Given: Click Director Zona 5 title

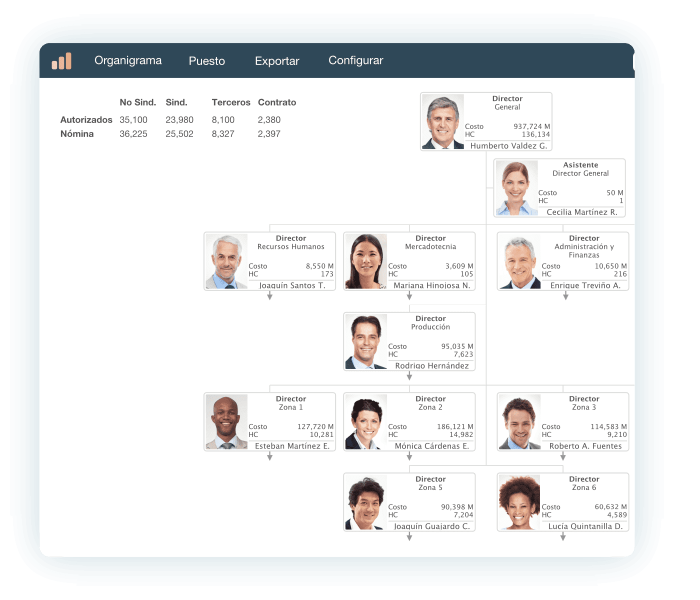Looking at the screenshot, I should point(430,483).
